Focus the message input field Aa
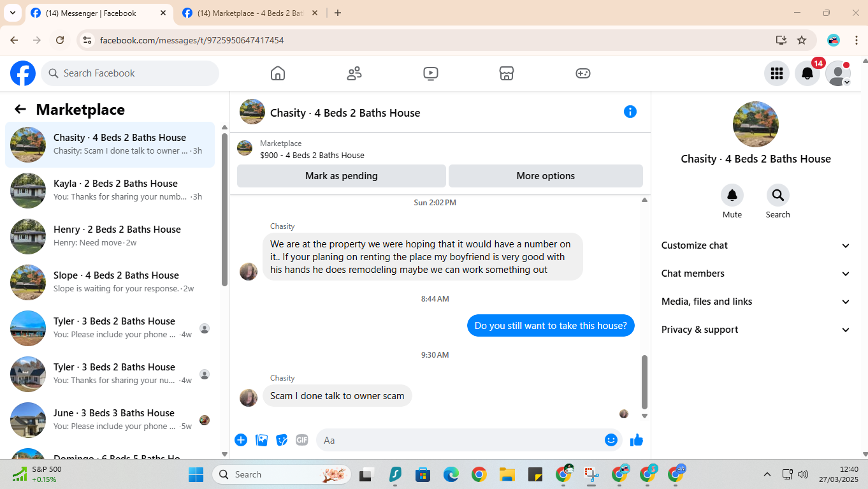Image resolution: width=868 pixels, height=489 pixels. pyautogui.click(x=470, y=440)
